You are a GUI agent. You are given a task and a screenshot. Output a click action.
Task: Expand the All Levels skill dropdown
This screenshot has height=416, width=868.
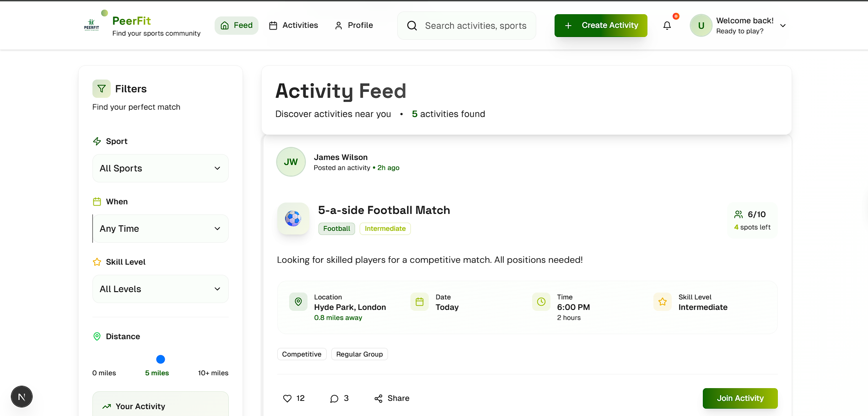click(161, 289)
